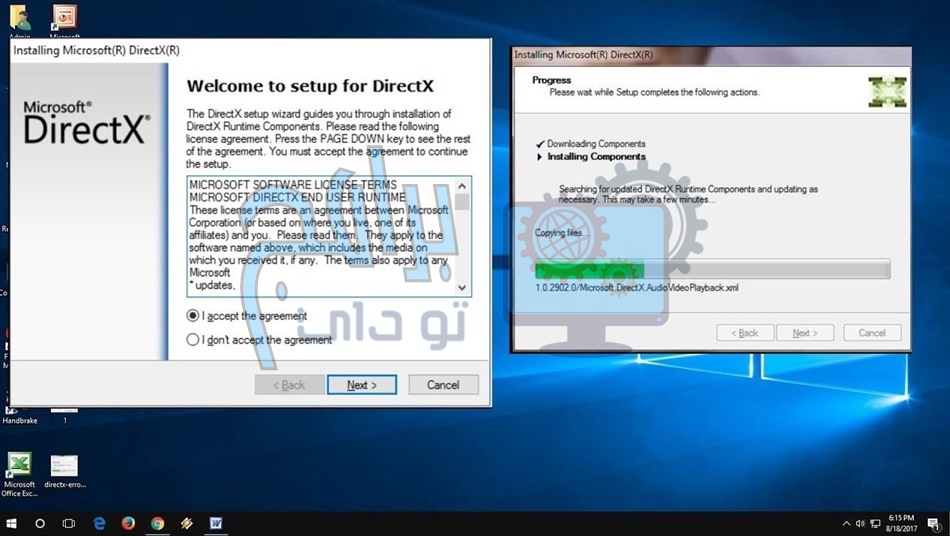Switch to Google Chrome in taskbar

157,523
